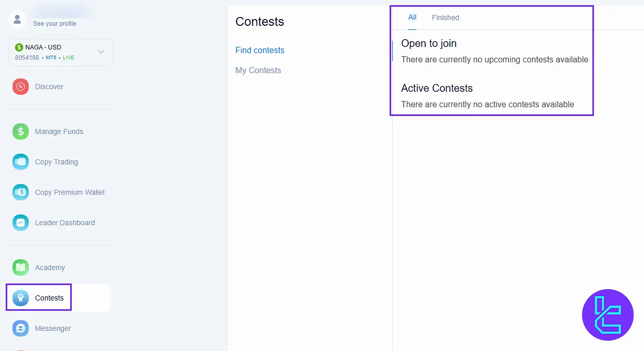644x351 pixels.
Task: Click the Academy book icon
Action: [x=21, y=268]
